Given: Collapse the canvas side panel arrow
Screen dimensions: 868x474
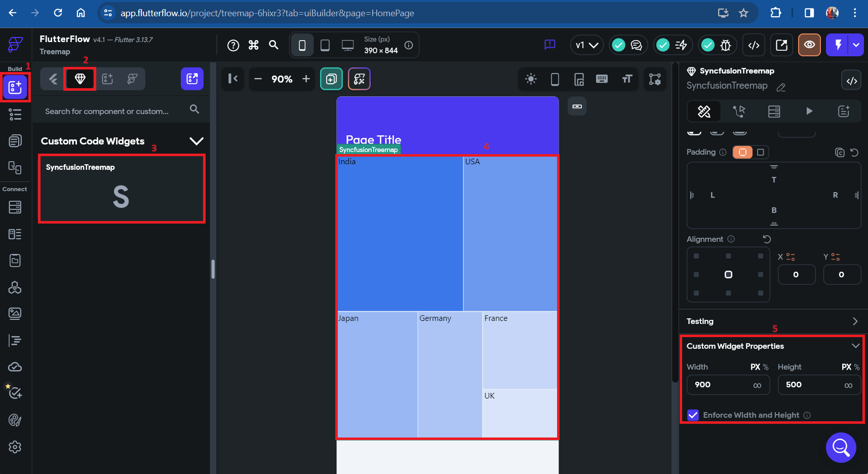Looking at the screenshot, I should 233,79.
